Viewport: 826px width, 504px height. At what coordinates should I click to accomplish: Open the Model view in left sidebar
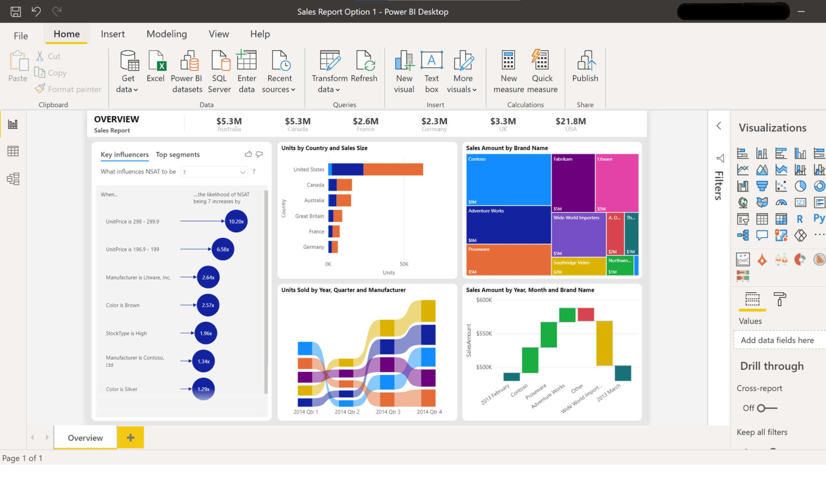(13, 179)
